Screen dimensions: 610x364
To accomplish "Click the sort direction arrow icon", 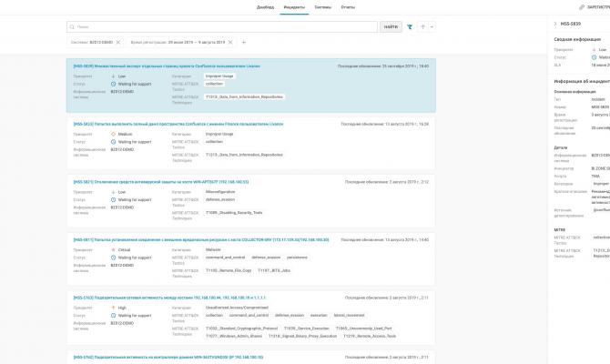I will tap(422, 26).
